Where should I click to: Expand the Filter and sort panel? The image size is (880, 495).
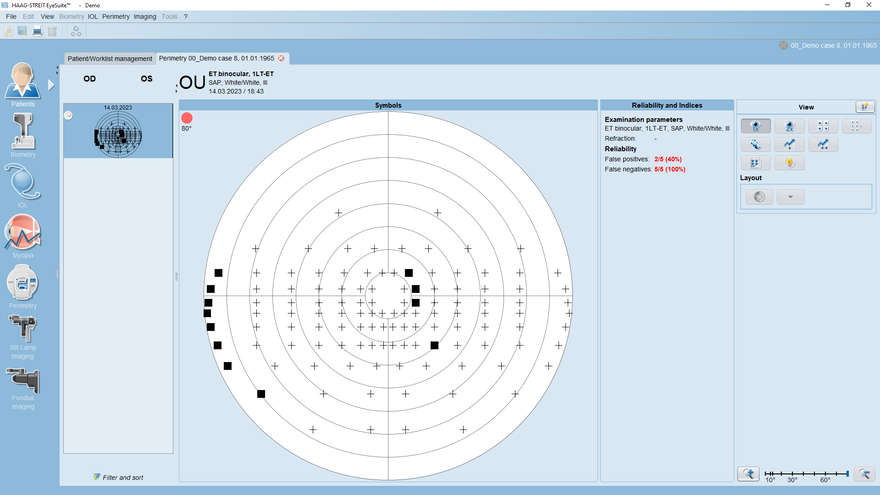(118, 477)
